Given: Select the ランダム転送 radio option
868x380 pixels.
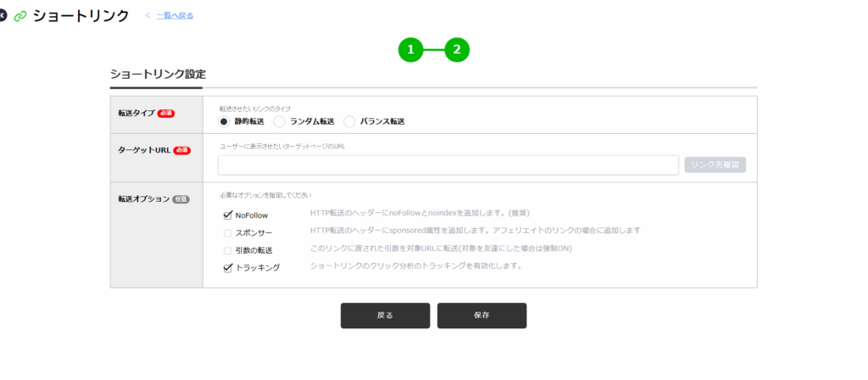Looking at the screenshot, I should 280,121.
